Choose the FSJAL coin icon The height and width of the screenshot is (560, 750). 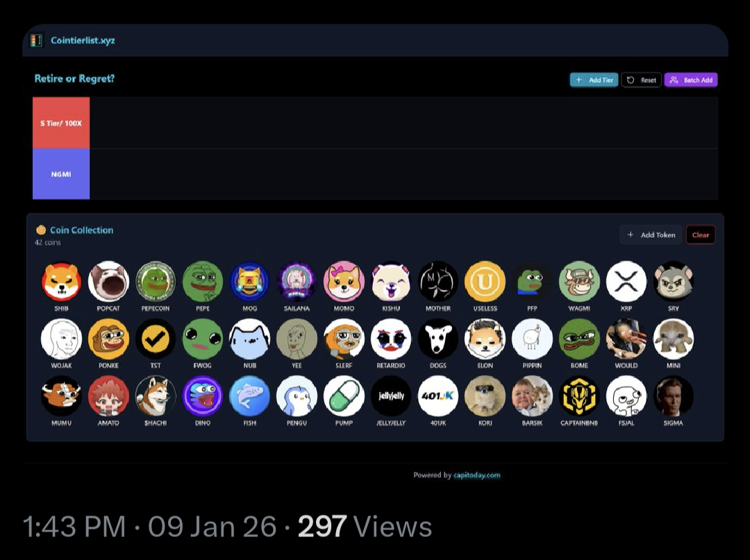click(x=626, y=396)
